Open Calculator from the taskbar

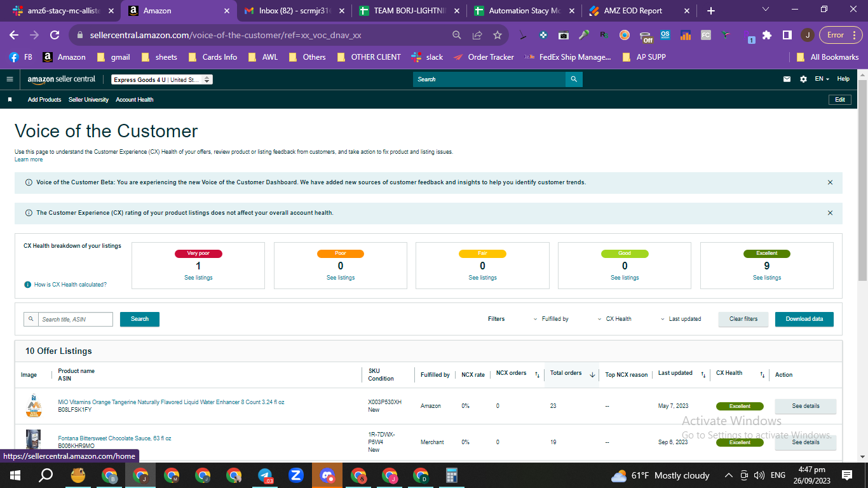452,475
